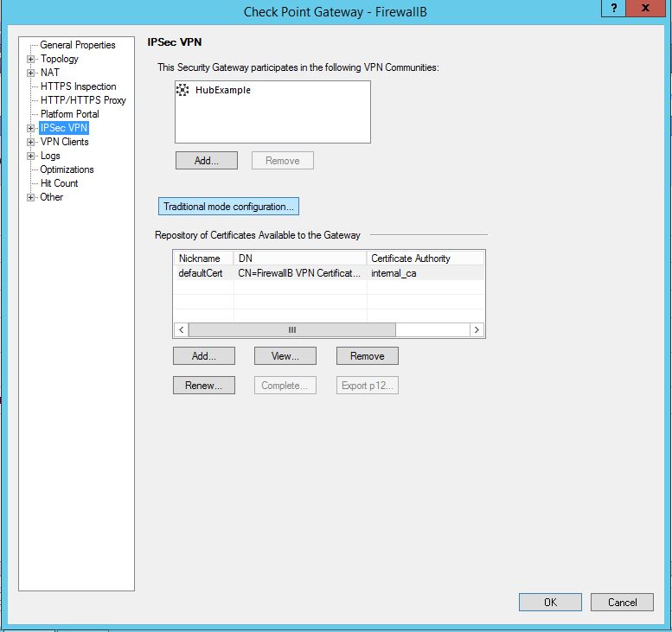This screenshot has width=672, height=632.
Task: Remove the selected certificate
Action: tap(368, 356)
